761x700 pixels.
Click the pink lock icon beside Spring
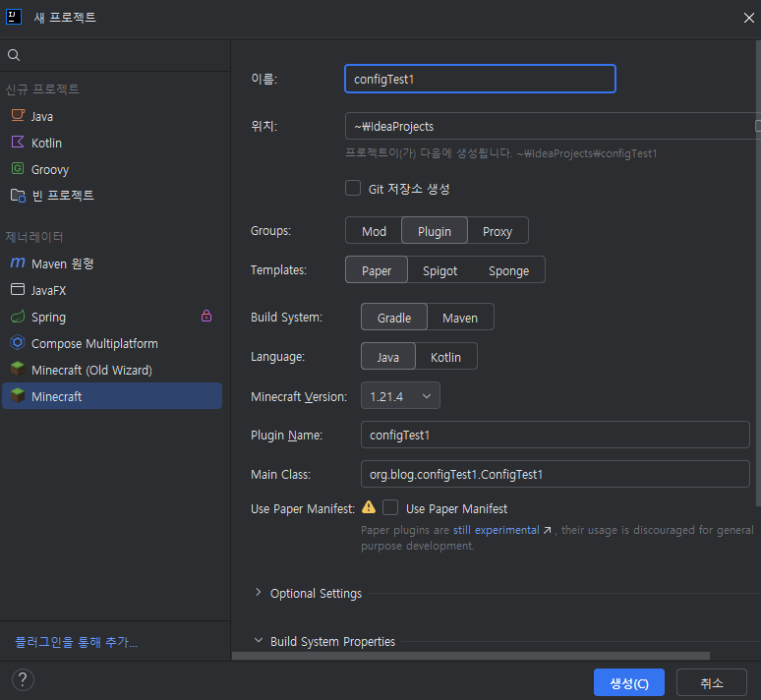pos(206,316)
